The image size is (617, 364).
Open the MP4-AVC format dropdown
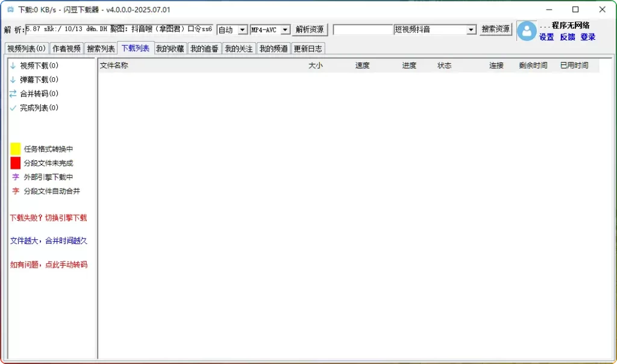point(285,30)
